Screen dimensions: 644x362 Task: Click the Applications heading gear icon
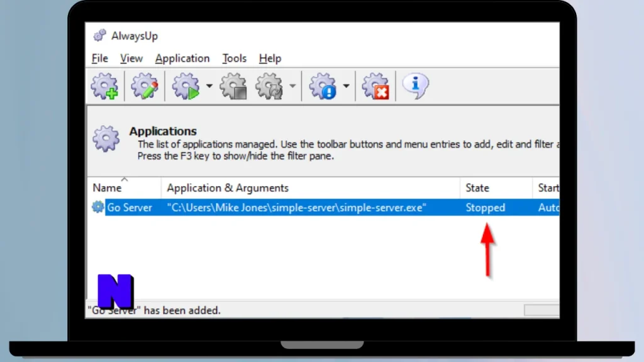106,139
